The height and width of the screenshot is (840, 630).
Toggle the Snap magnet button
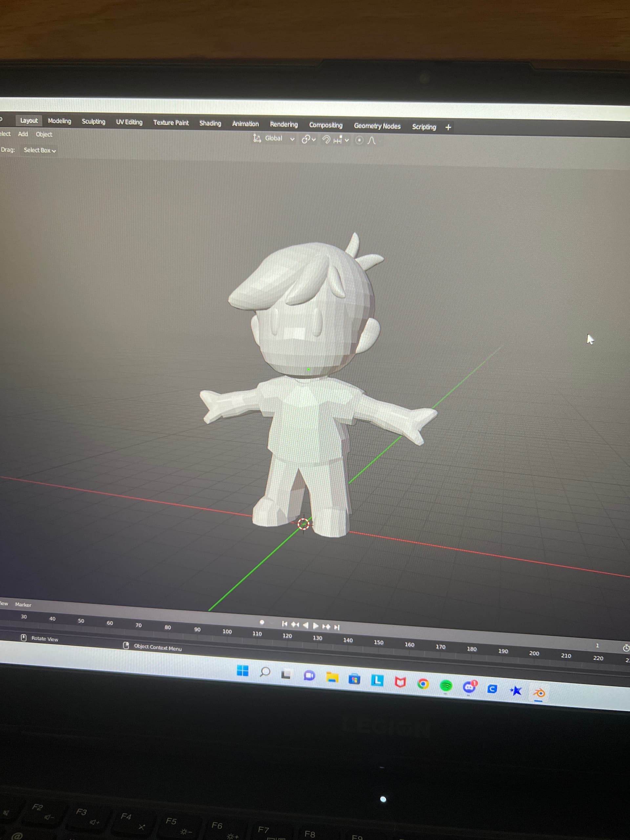pyautogui.click(x=326, y=140)
